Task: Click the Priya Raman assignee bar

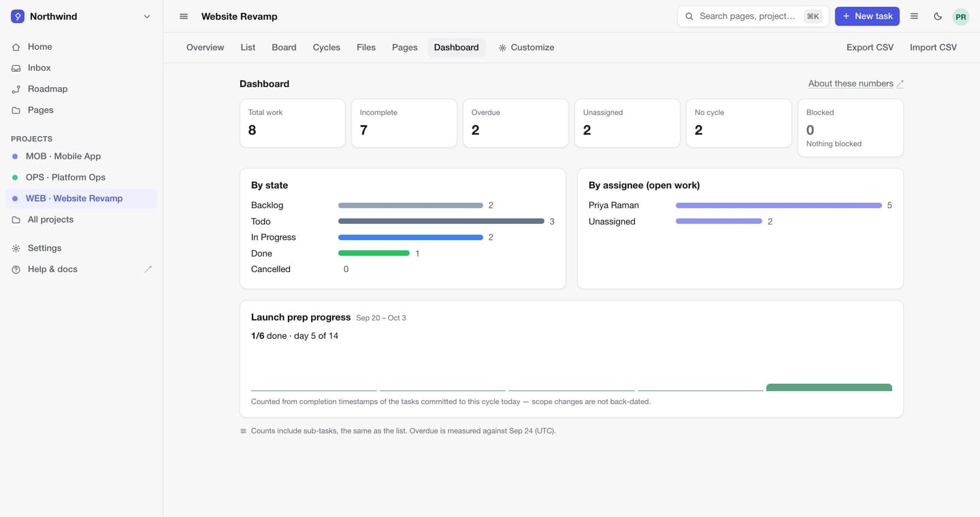Action: click(x=779, y=205)
